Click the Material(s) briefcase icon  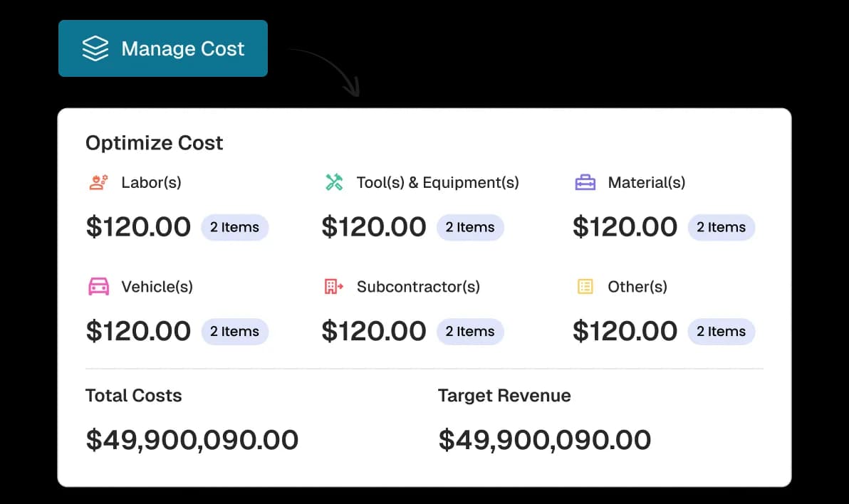[x=585, y=182]
